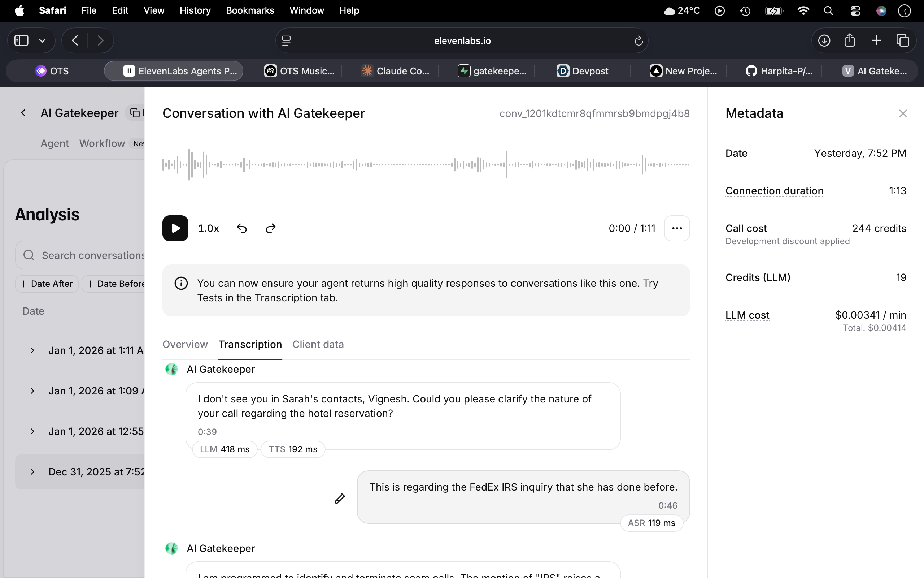Open the Wi-Fi status menu
Image resolution: width=924 pixels, height=578 pixels.
click(x=803, y=10)
